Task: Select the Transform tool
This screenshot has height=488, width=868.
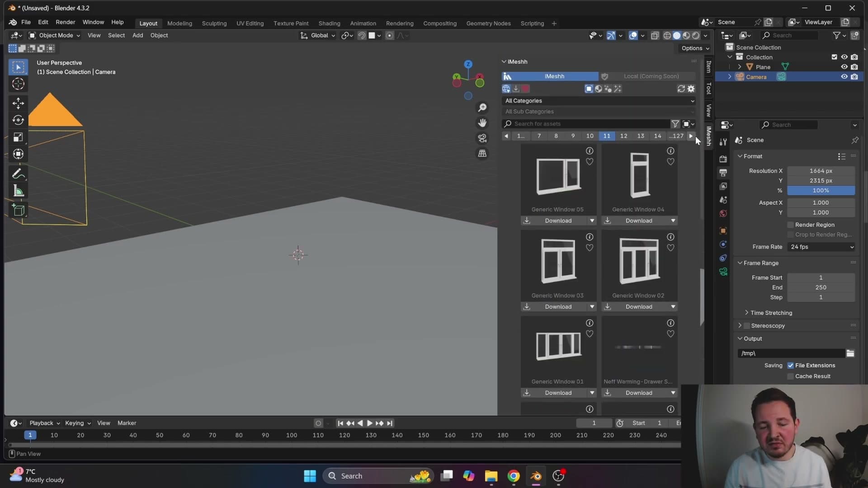Action: [18, 154]
